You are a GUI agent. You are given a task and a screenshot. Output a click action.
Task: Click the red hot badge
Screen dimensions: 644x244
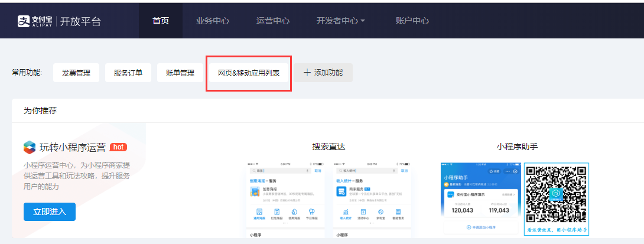point(118,147)
